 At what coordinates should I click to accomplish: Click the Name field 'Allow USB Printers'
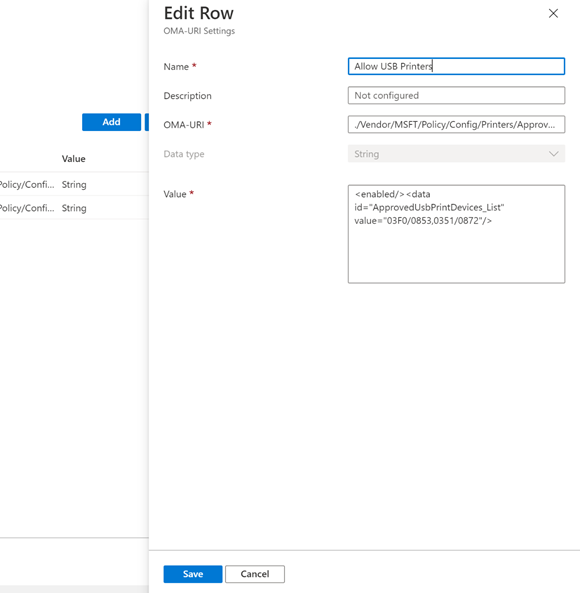tap(456, 66)
